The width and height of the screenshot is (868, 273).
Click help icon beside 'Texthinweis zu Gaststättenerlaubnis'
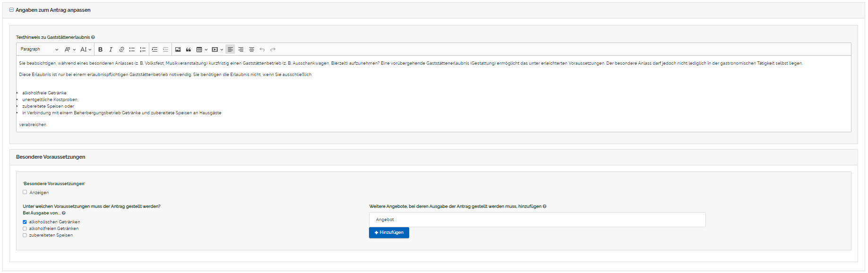(93, 37)
